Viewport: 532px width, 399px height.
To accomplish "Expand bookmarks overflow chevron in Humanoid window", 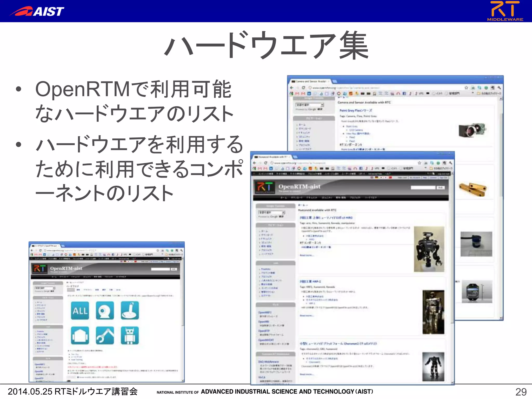I will pyautogui.click(x=425, y=168).
